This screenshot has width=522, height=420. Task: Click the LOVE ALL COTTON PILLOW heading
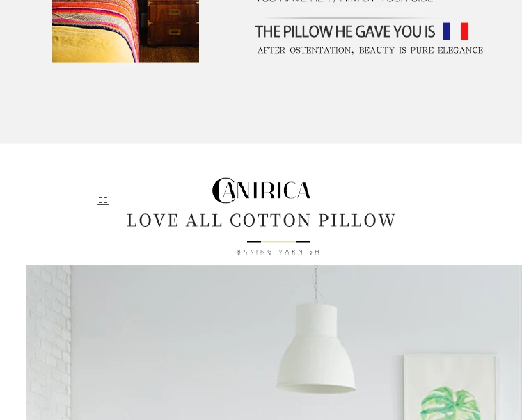(262, 220)
